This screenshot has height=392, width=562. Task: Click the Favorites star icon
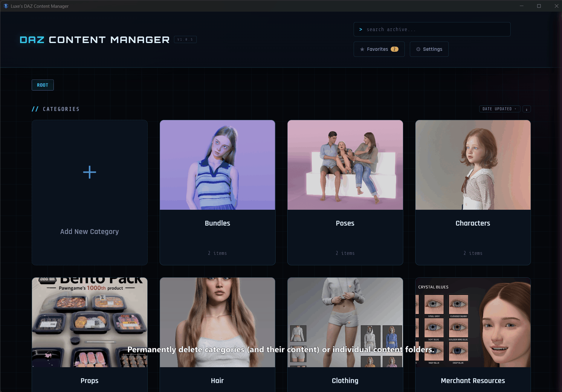pos(362,49)
